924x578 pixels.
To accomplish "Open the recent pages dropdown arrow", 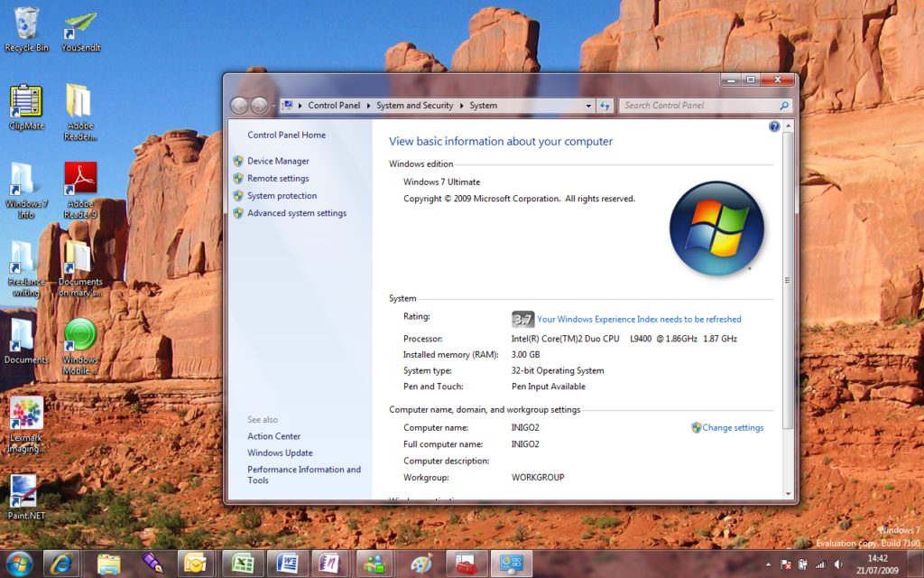I will coord(273,107).
